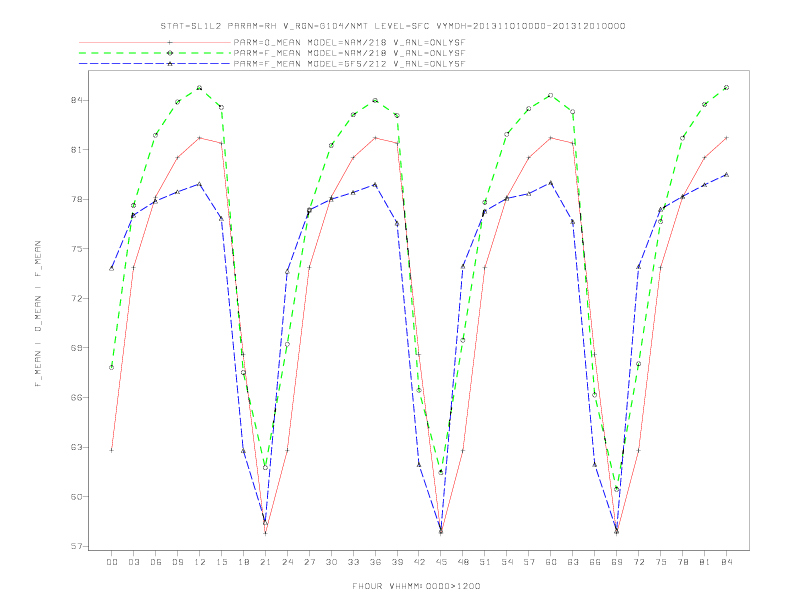
Task: Select the green F_MEAN NAM/218 legend label
Action: 349,53
